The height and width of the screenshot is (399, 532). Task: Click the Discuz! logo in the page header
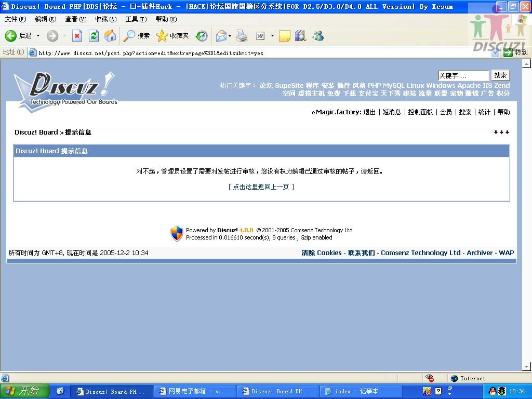(66, 91)
